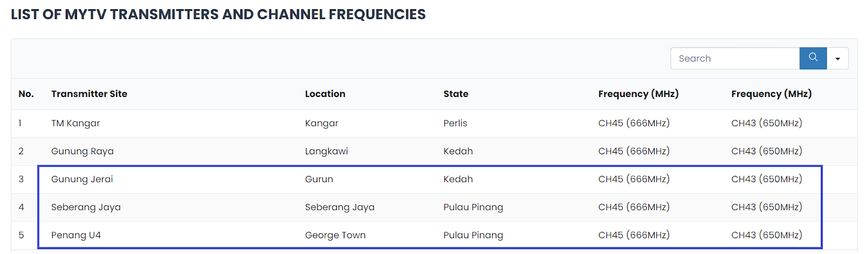Click the Penang U4 transmitter entry

(x=76, y=235)
